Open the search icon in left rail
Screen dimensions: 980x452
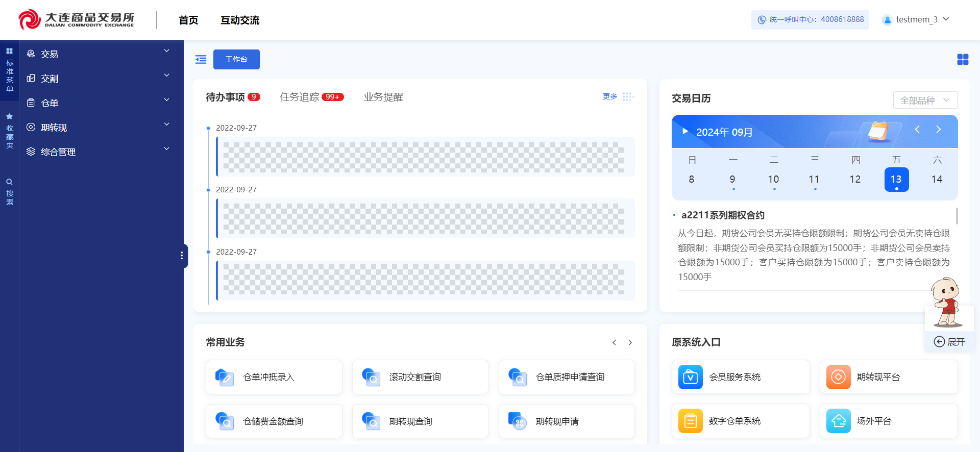tap(9, 182)
